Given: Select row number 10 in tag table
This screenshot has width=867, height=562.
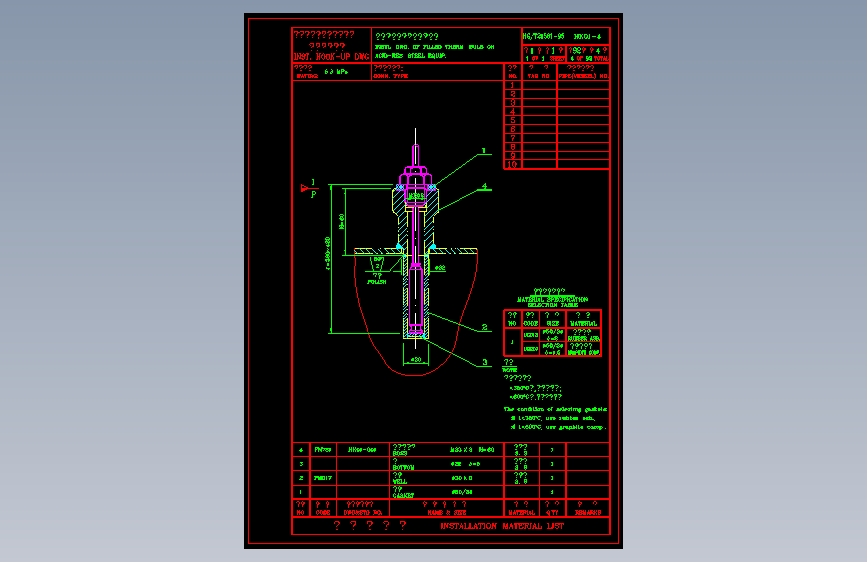Looking at the screenshot, I should tap(512, 164).
